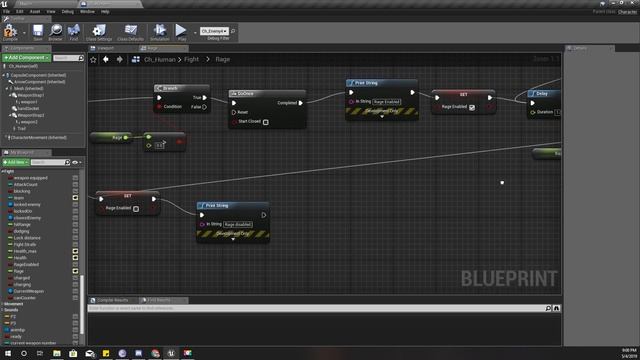Open the Edit menu

click(20, 12)
